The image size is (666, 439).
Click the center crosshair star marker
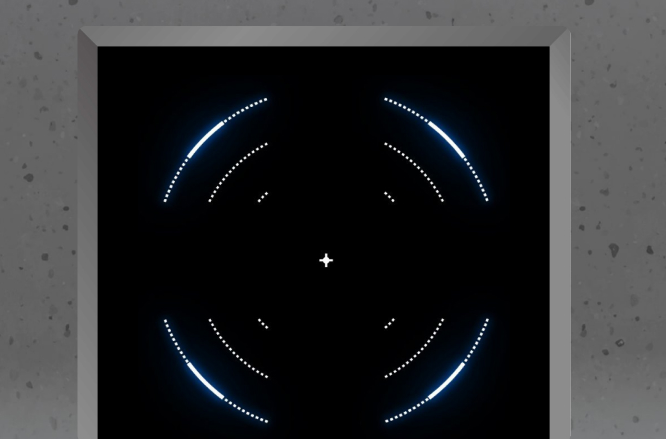[326, 260]
